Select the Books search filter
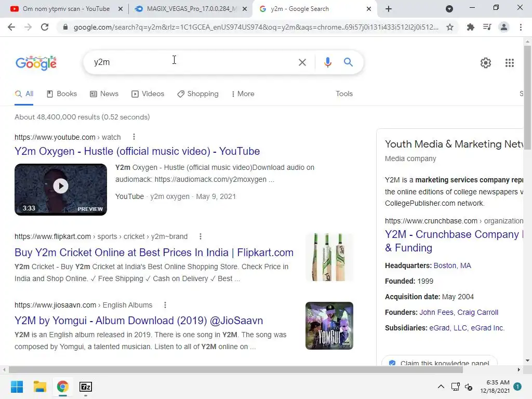 [62, 94]
